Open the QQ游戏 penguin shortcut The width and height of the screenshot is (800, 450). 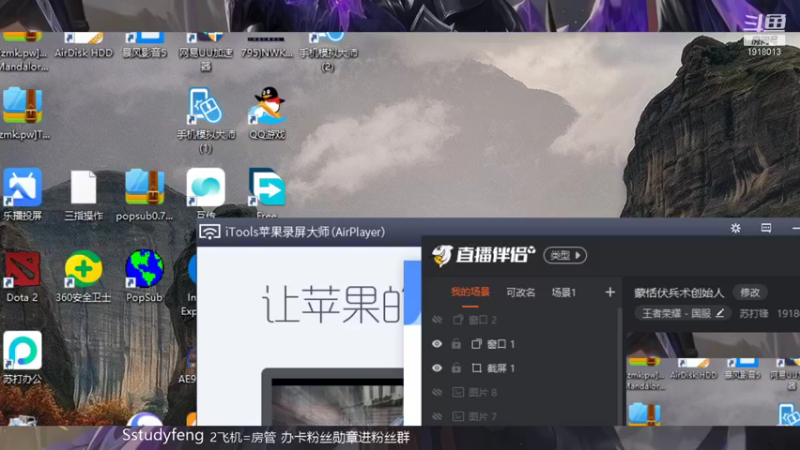(x=267, y=113)
